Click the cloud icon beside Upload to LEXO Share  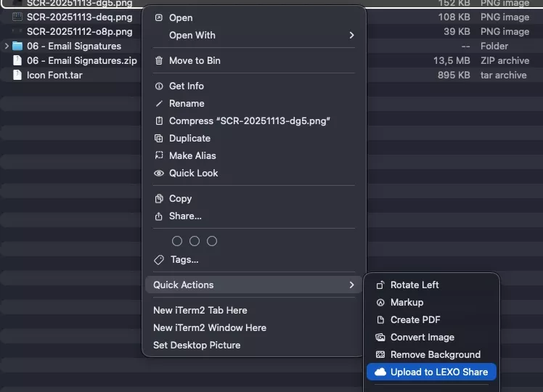[x=380, y=372]
